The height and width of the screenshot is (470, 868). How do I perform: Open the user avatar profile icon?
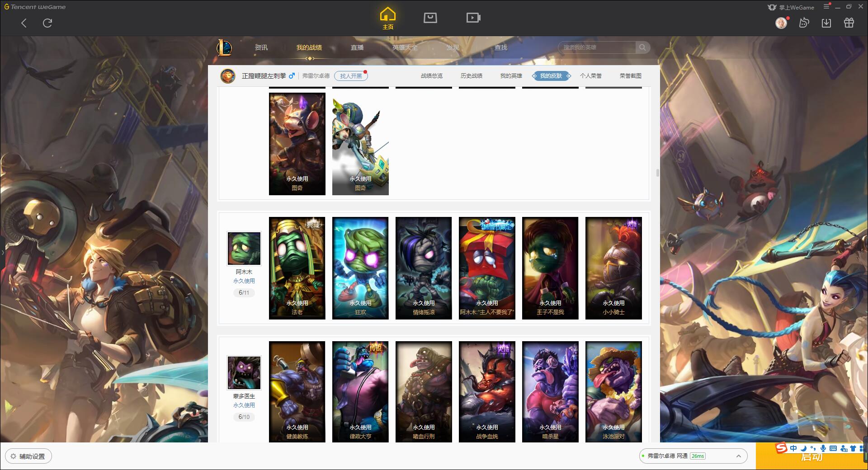781,23
